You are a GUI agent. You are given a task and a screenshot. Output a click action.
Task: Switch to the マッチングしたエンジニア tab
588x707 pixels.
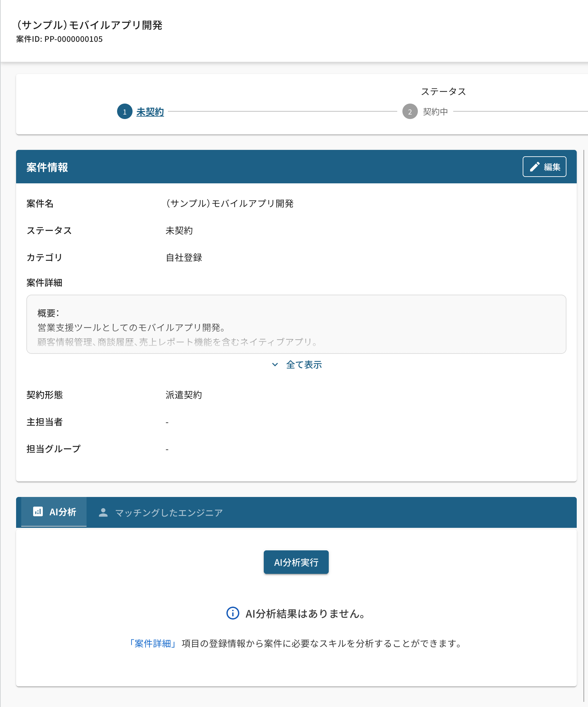(168, 512)
